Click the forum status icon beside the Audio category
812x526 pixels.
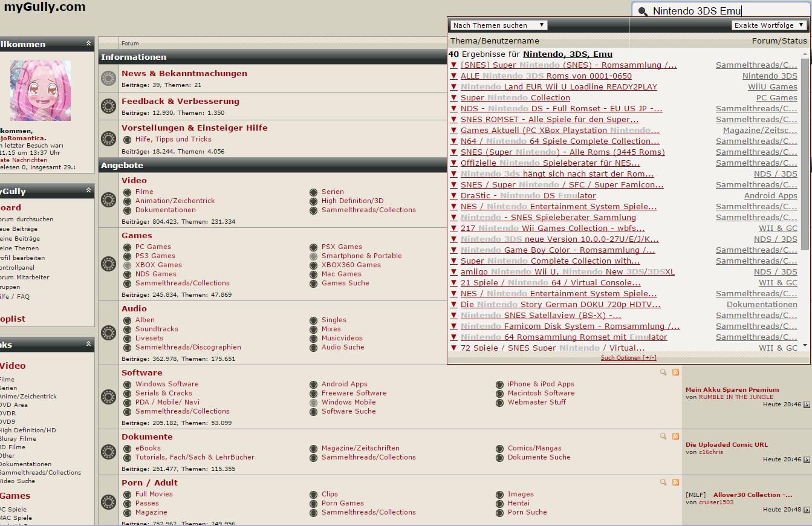tap(108, 333)
